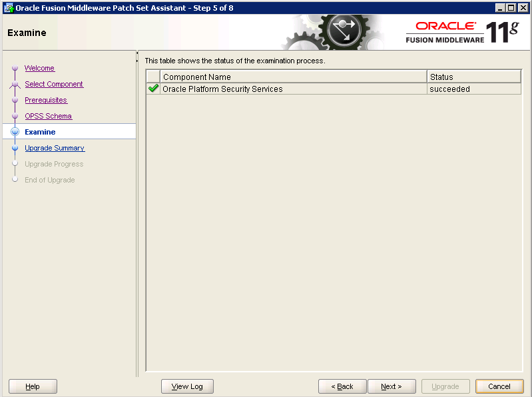
Task: Open the Upgrade Summary step link
Action: tap(55, 148)
